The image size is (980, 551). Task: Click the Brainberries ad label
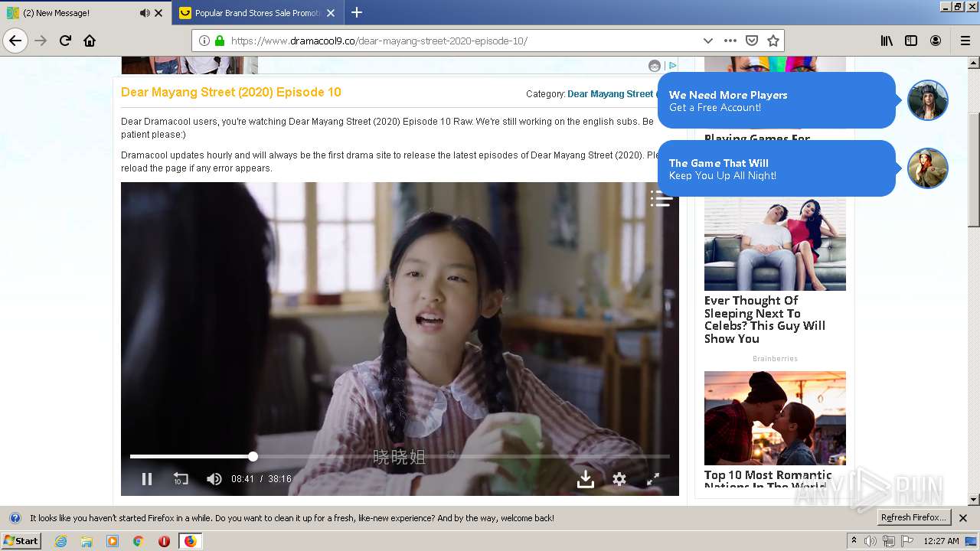point(775,358)
